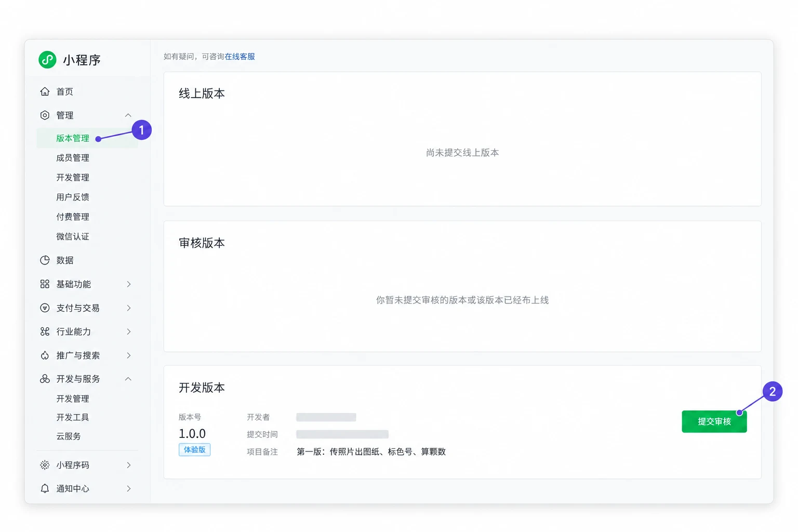This screenshot has height=532, width=798.
Task: Click the 支付与交易 icon
Action: tap(45, 308)
